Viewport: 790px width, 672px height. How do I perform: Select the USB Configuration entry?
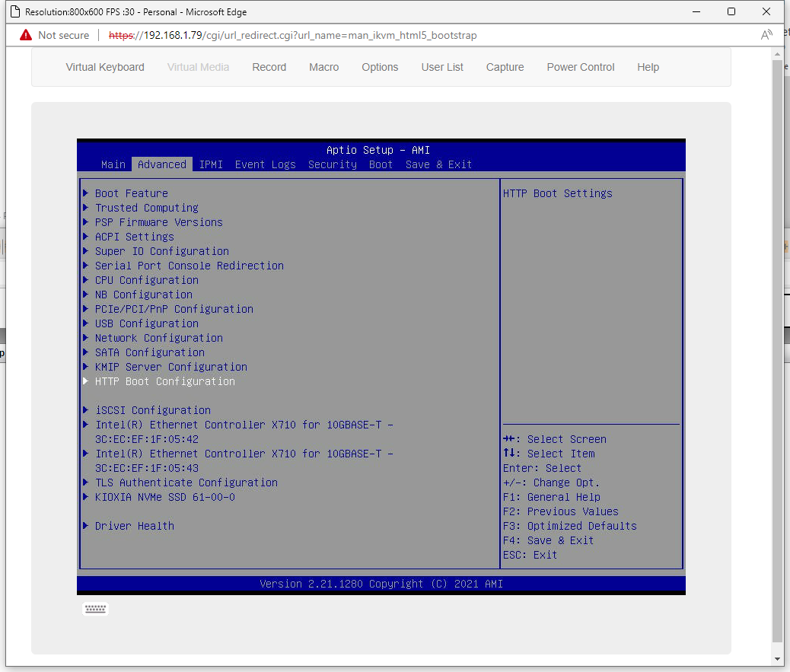(147, 323)
